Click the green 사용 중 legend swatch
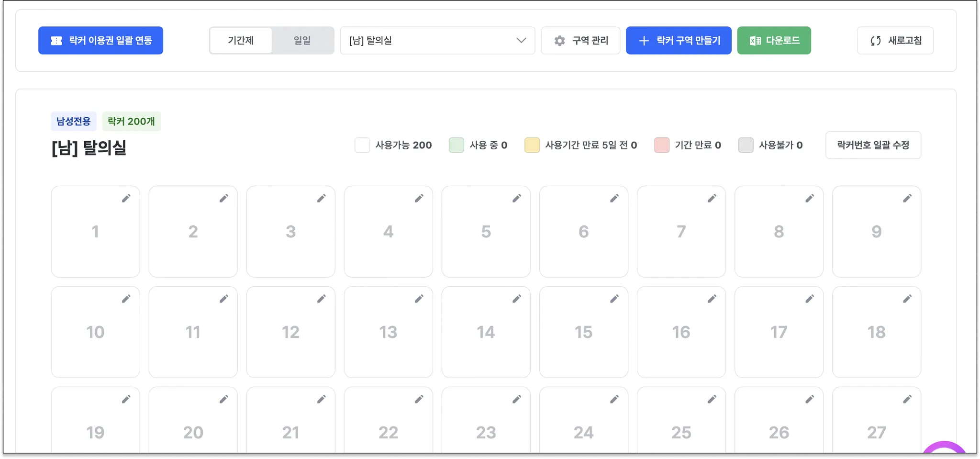The height and width of the screenshot is (459, 980). (456, 145)
